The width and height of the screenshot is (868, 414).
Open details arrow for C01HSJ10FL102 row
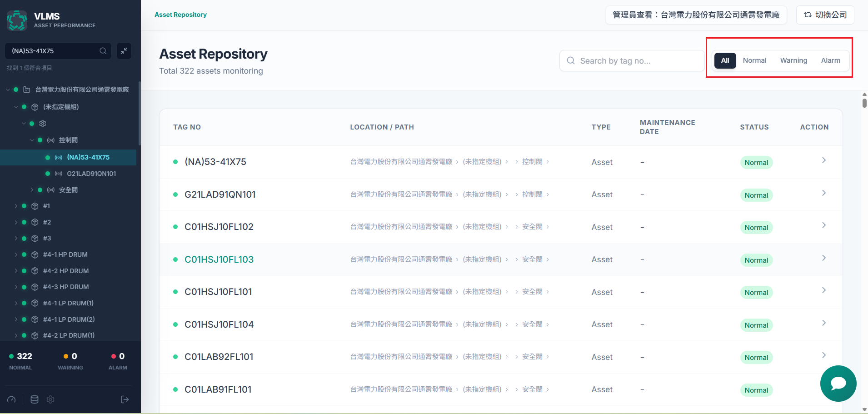pyautogui.click(x=824, y=225)
